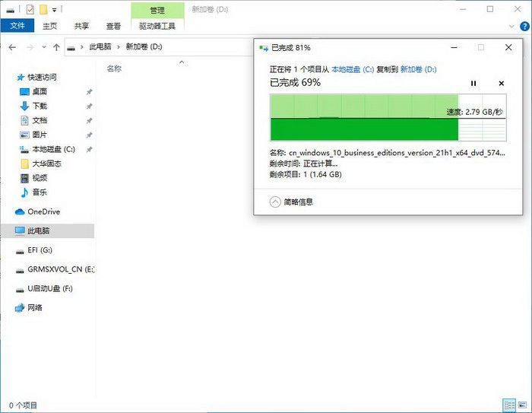Expand 简略信息 to show fewer details

pyautogui.click(x=276, y=202)
